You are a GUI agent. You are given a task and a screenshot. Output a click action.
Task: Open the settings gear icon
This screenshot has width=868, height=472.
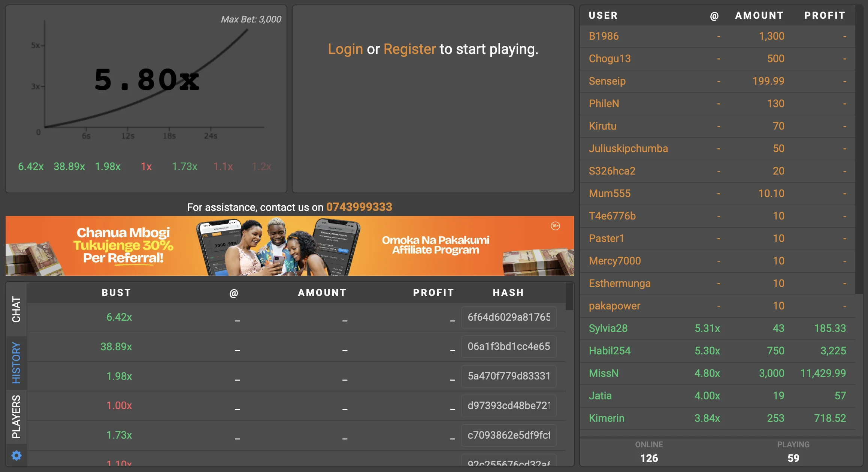click(16, 456)
